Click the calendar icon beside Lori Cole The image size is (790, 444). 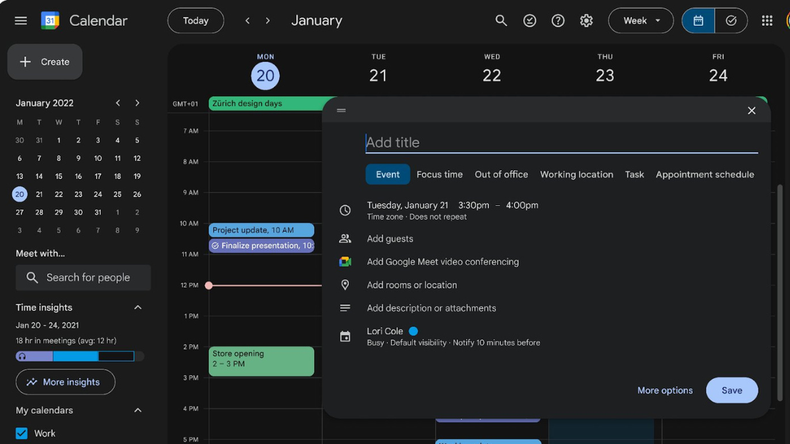click(345, 336)
